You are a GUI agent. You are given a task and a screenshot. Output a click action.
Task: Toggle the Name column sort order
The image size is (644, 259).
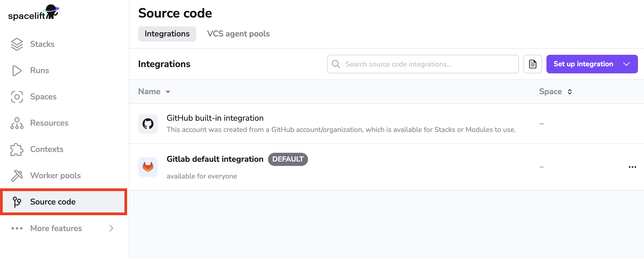(168, 92)
